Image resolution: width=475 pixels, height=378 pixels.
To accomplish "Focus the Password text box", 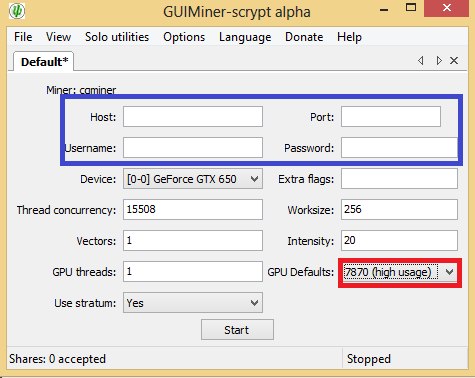I will (x=399, y=147).
